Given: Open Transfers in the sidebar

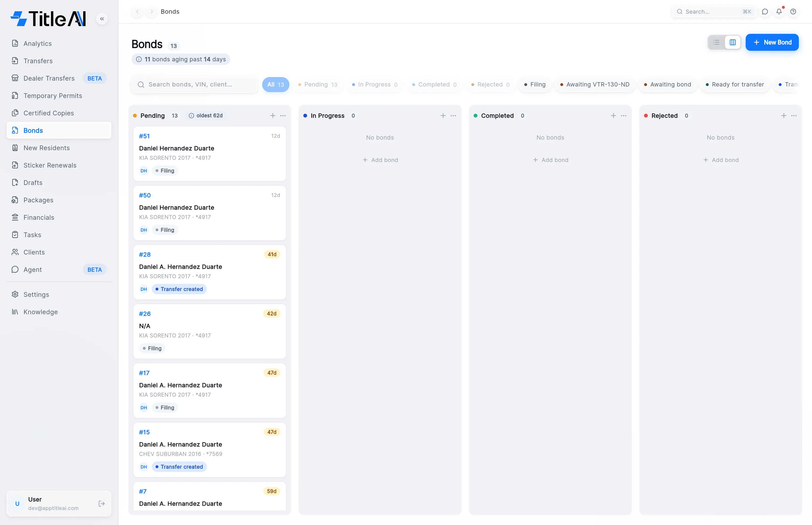Looking at the screenshot, I should point(59,61).
